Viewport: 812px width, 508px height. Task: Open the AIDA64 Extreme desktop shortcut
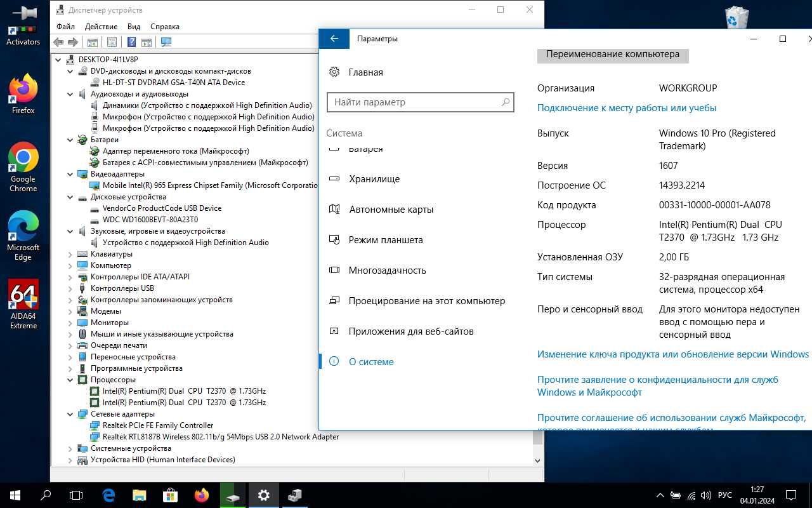(x=23, y=304)
